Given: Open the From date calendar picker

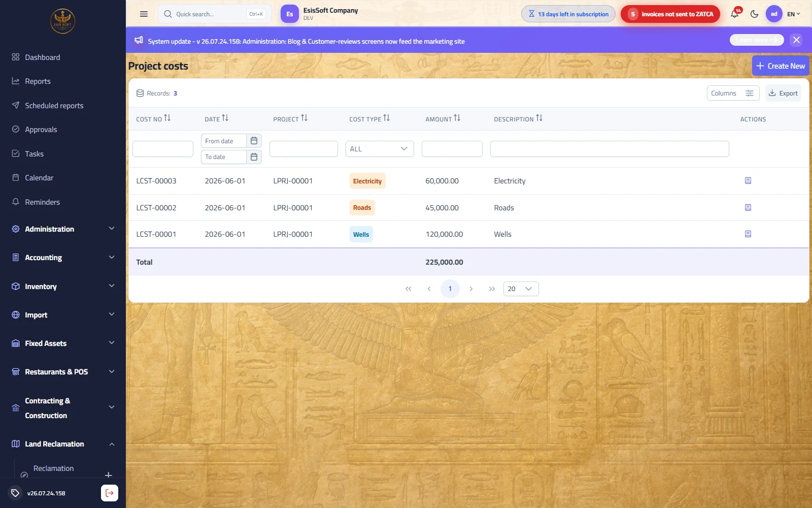Looking at the screenshot, I should click(x=254, y=141).
